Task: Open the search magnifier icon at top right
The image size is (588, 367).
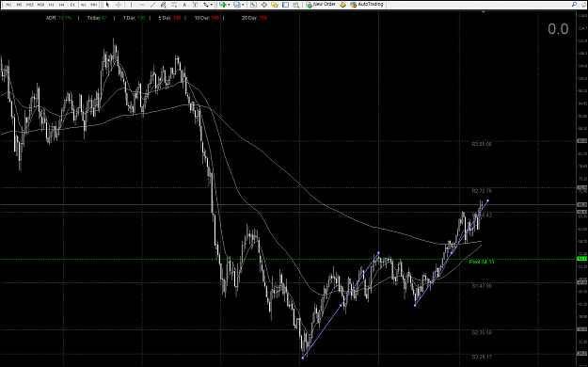Action: coord(574,5)
